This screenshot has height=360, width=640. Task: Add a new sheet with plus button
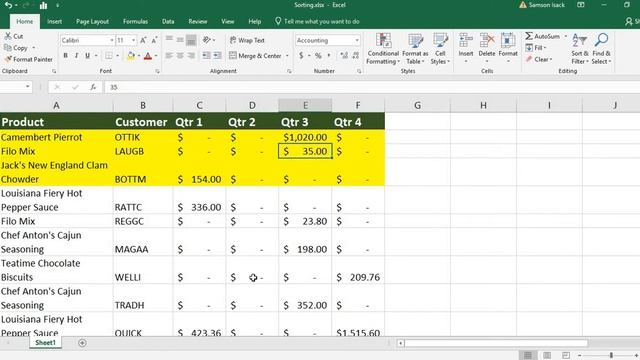(x=82, y=343)
